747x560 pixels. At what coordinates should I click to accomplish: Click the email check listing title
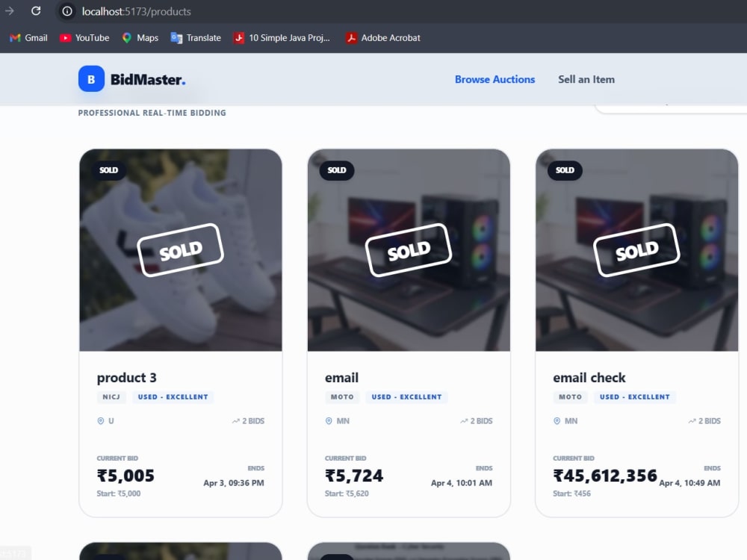pos(589,378)
